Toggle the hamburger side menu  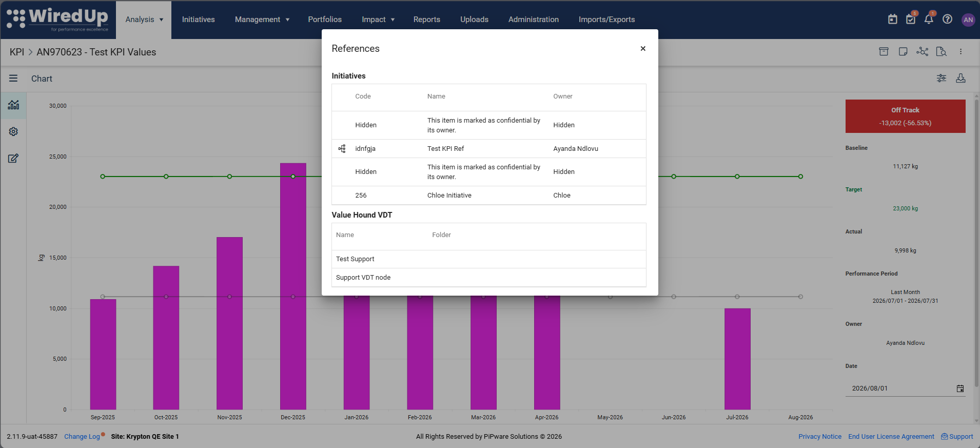[x=13, y=79]
